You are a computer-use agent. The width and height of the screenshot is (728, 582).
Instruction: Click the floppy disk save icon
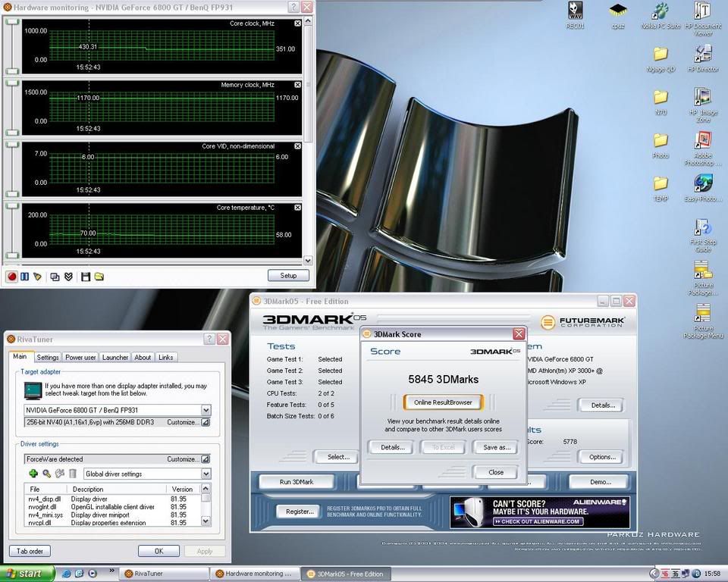coord(86,277)
